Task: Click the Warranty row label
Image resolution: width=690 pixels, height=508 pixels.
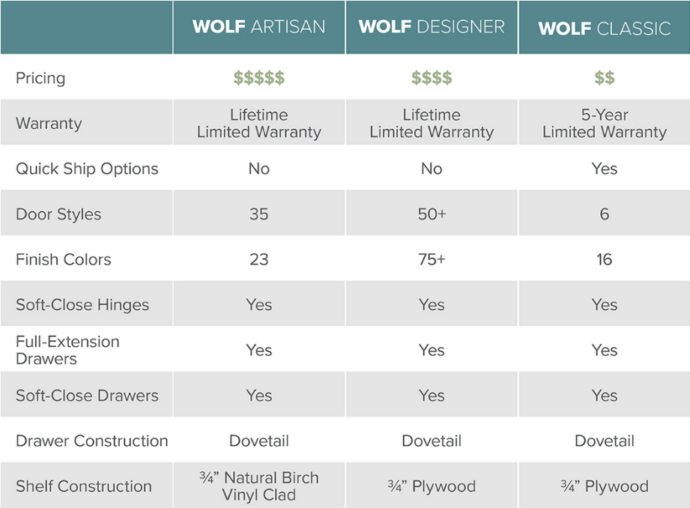Action: click(49, 124)
